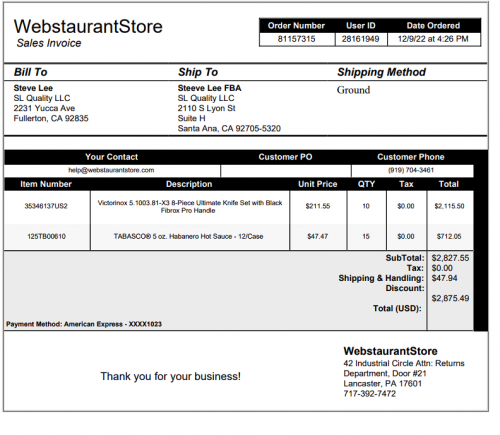This screenshot has height=435, width=500.
Task: Click '42 Industrial Circle Attn: Returns' line
Action: pos(404,363)
